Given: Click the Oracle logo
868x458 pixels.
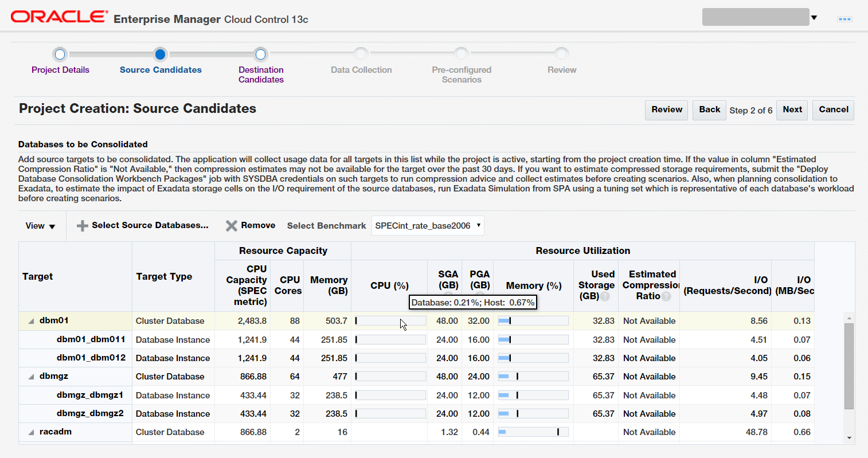Looking at the screenshot, I should click(x=59, y=17).
